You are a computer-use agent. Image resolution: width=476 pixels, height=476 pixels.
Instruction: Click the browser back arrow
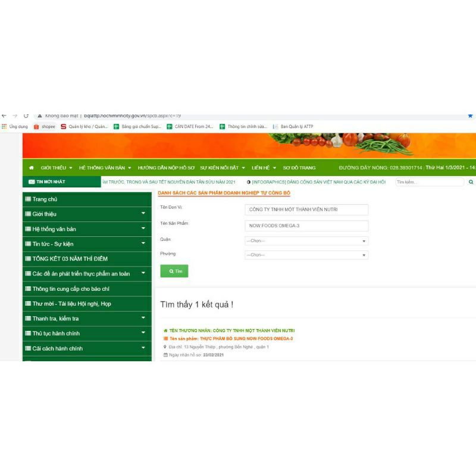pos(4,115)
